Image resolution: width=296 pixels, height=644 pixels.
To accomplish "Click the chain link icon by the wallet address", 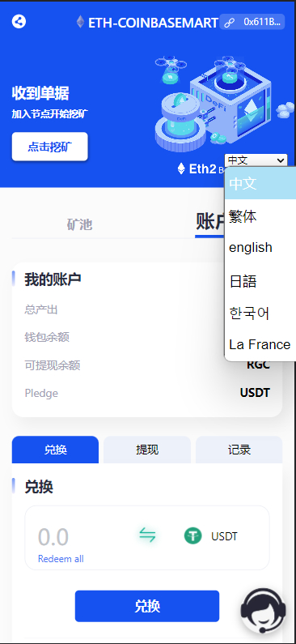I will (x=230, y=22).
